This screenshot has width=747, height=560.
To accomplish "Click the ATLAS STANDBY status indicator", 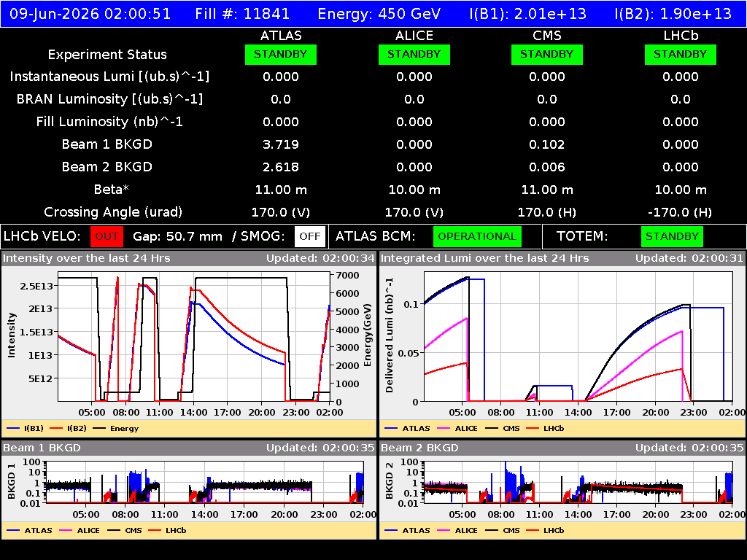I will (x=281, y=54).
